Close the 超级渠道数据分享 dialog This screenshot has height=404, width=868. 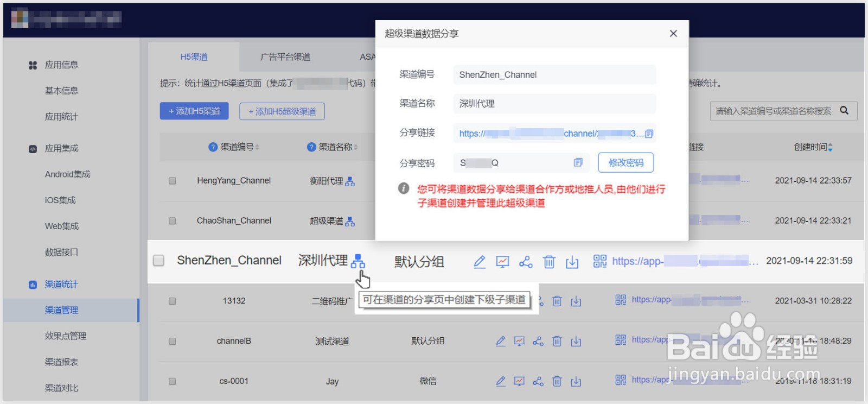click(673, 34)
